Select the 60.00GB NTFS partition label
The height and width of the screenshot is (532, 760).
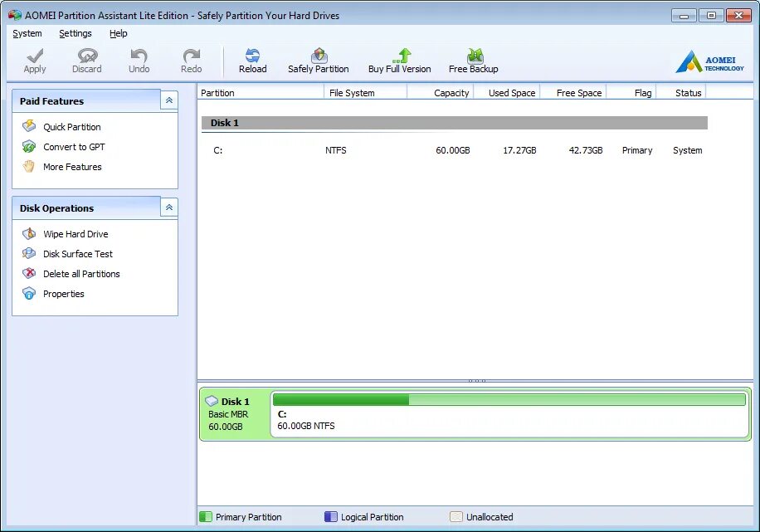click(x=306, y=426)
